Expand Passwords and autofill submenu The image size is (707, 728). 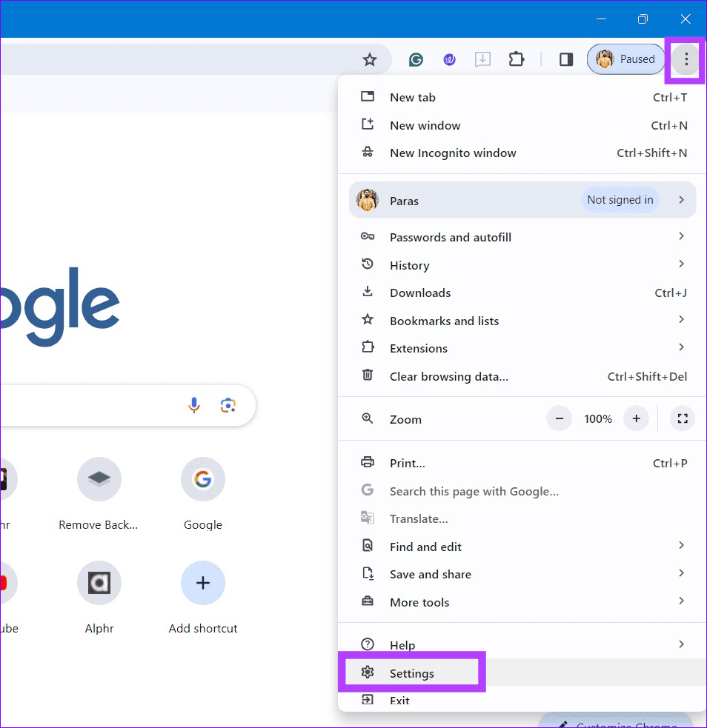(x=523, y=237)
